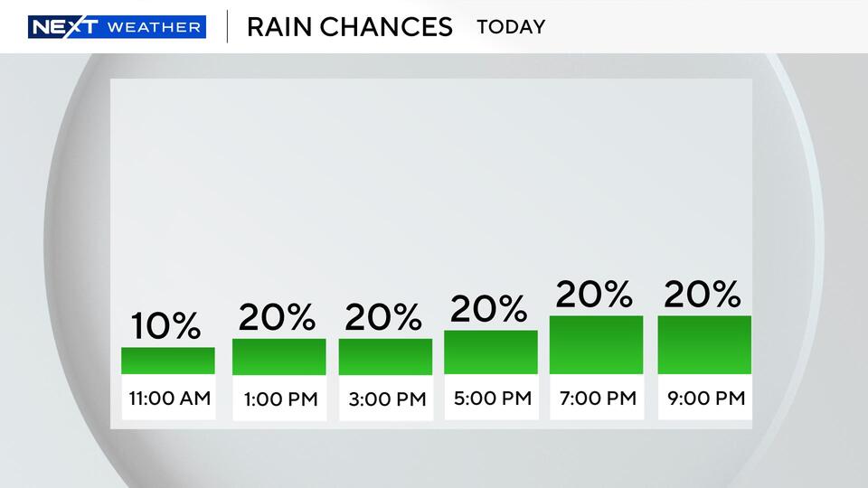Screen dimensions: 868x488
Task: Select the 20% value for 9:00 PM
Action: pyautogui.click(x=703, y=295)
